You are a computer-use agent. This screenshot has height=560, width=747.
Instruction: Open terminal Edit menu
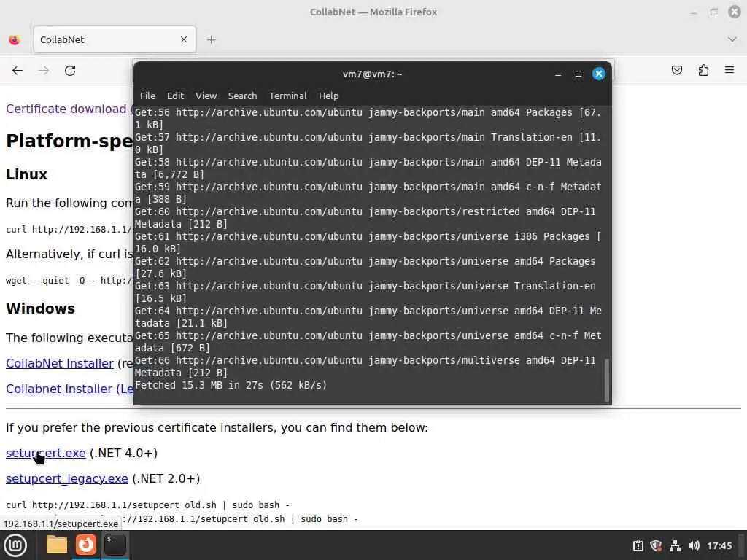175,96
